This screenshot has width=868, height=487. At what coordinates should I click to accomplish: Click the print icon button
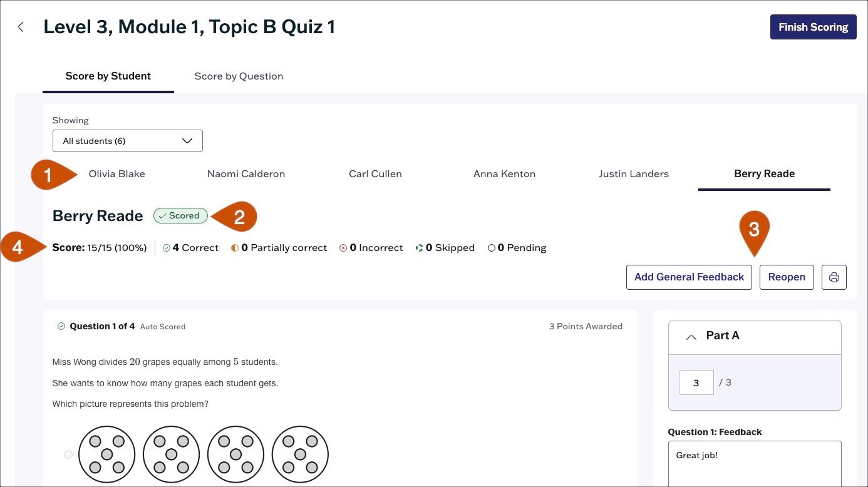[x=834, y=277]
